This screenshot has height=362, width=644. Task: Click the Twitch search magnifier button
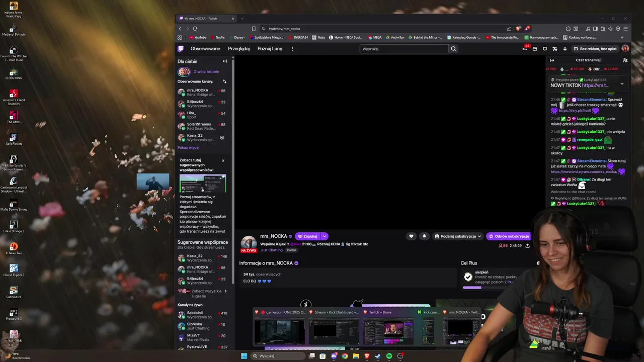[453, 49]
